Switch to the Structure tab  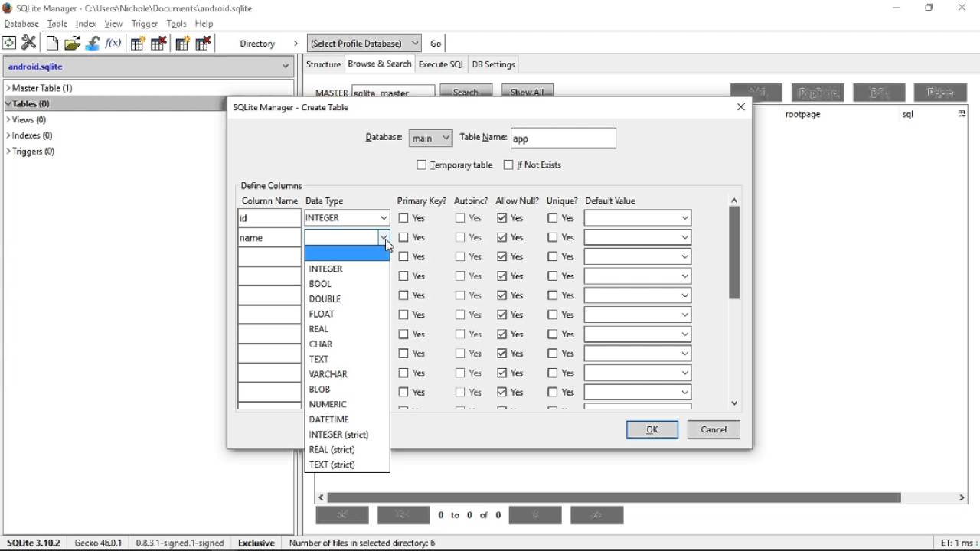coord(323,64)
